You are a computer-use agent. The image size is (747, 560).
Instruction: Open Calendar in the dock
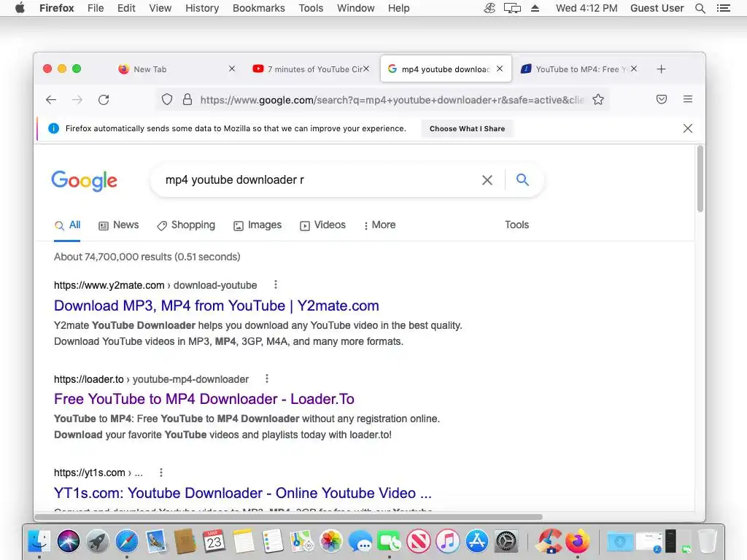pos(214,542)
